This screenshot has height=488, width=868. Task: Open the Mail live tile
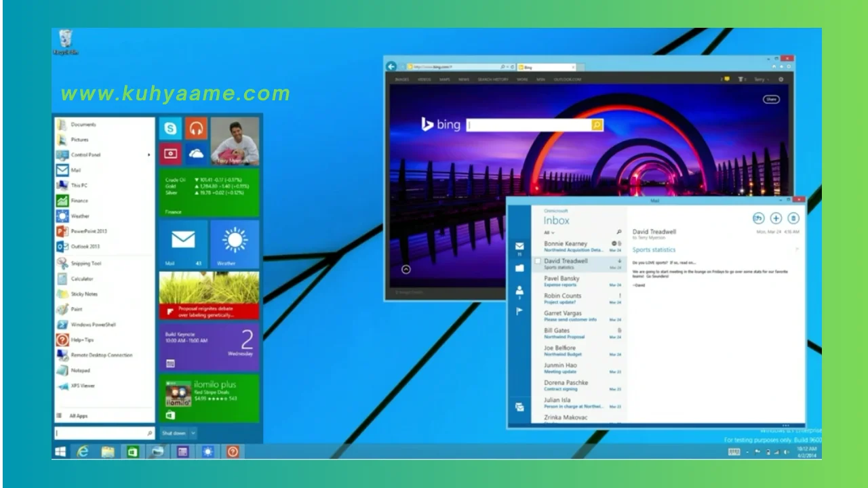point(183,244)
